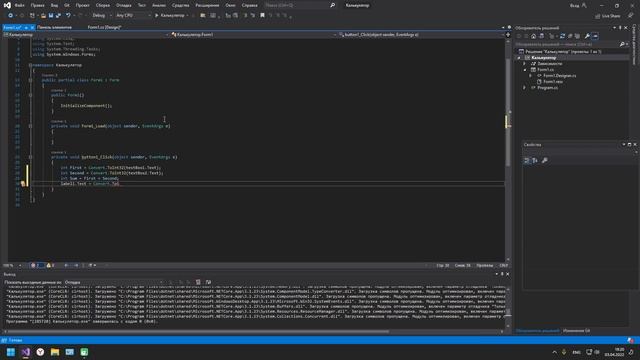Close the Form1.cs editor tab

pos(33,27)
